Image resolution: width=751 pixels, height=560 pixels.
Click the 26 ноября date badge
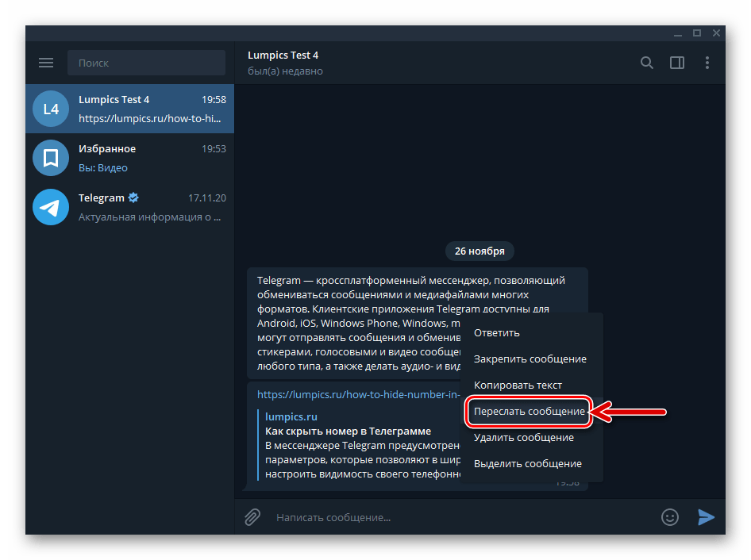coord(479,251)
